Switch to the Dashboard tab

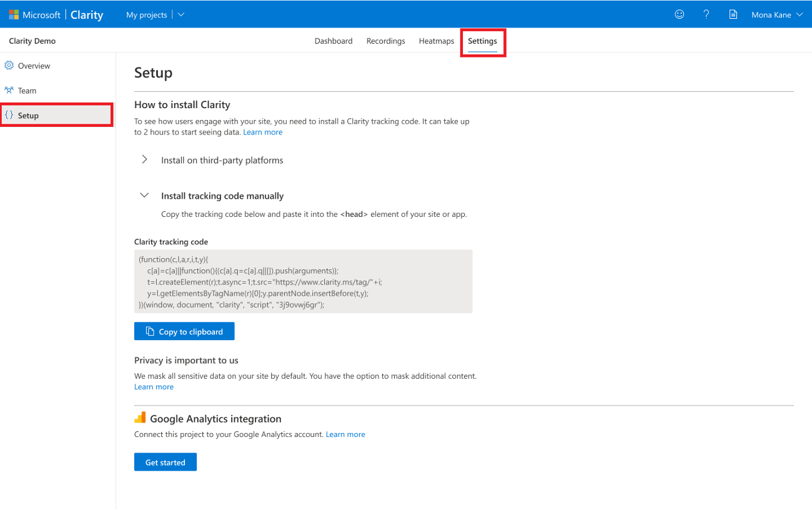coord(334,41)
